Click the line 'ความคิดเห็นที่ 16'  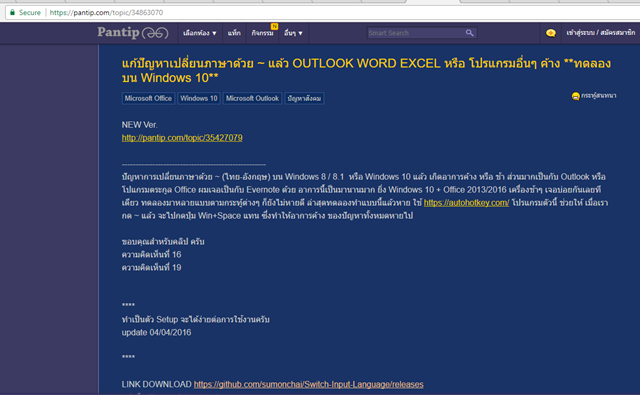151,255
